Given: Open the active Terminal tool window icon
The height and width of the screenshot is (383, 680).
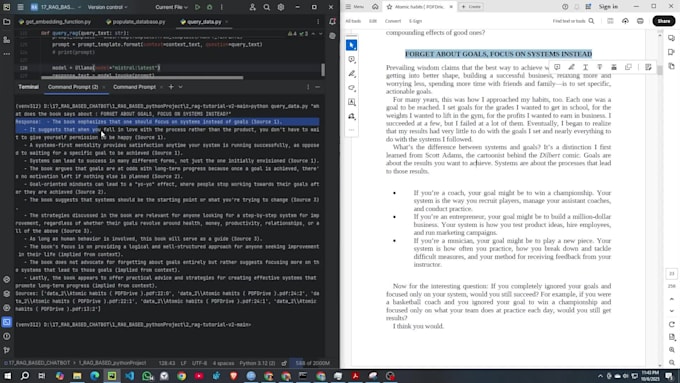Looking at the screenshot, I should coord(7,322).
